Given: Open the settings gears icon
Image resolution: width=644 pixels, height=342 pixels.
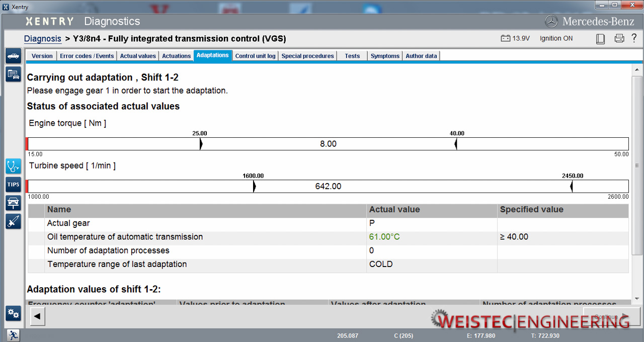Looking at the screenshot, I should 13,314.
